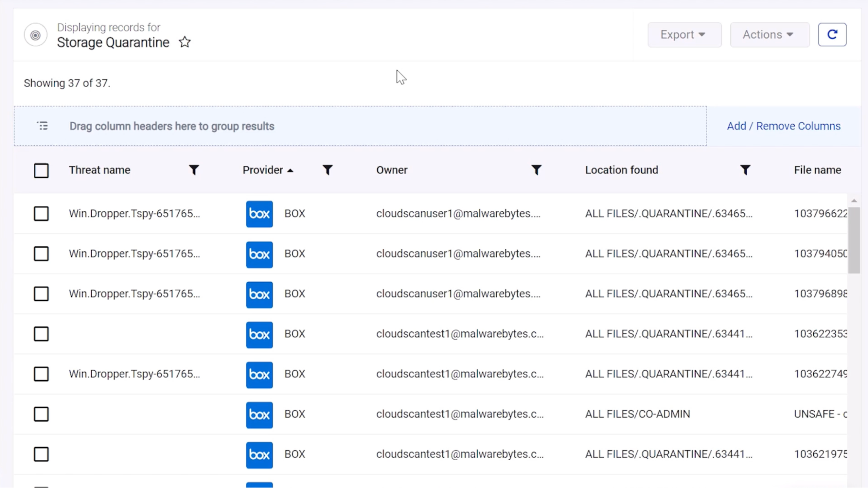
Task: Favorite Storage Quarantine with the star icon
Action: pyautogui.click(x=185, y=42)
